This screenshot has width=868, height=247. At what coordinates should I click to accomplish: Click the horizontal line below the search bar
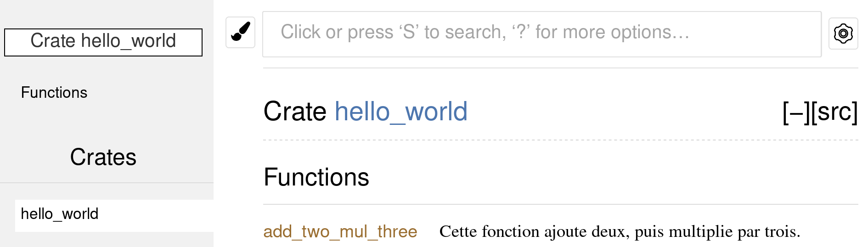[x=560, y=68]
